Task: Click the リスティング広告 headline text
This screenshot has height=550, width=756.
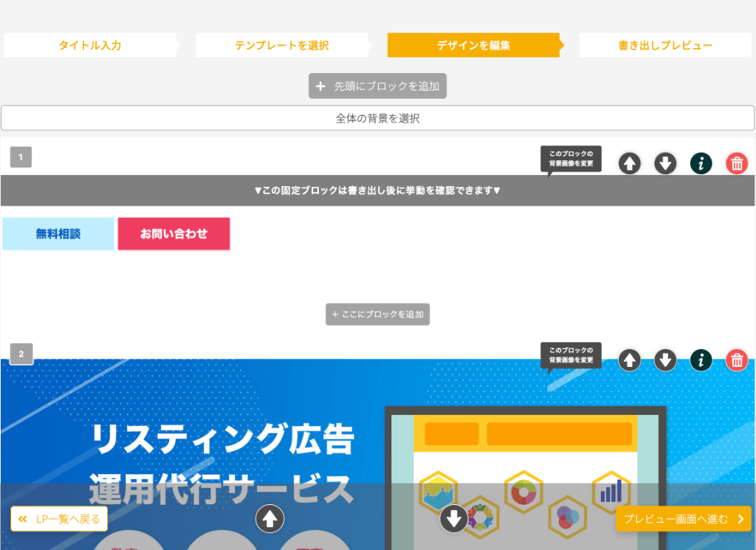Action: point(223,439)
